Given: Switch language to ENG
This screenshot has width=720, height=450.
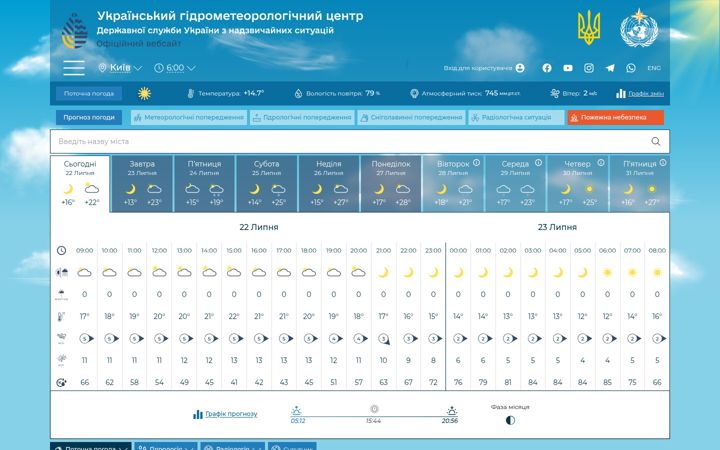Looking at the screenshot, I should pos(654,68).
